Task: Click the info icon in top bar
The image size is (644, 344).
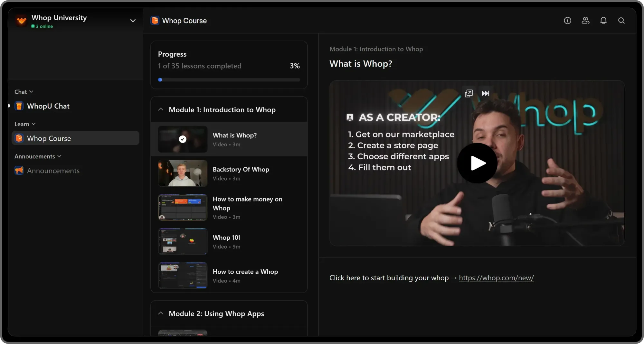Action: 567,21
